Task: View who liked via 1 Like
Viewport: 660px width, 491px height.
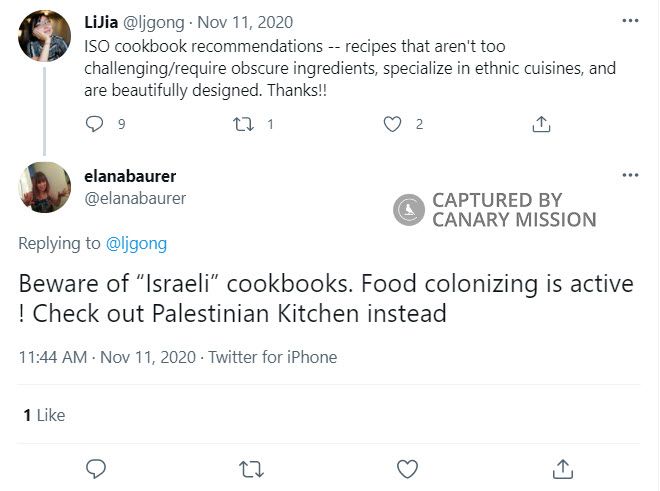Action: (43, 414)
